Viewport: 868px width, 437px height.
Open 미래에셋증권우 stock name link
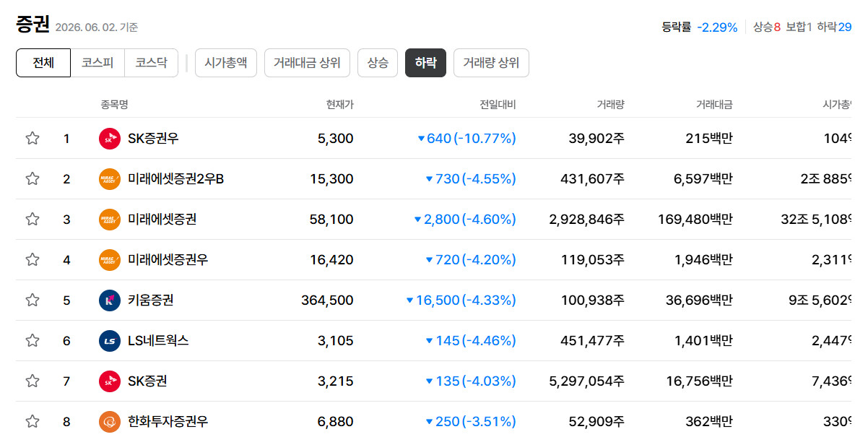(x=168, y=259)
